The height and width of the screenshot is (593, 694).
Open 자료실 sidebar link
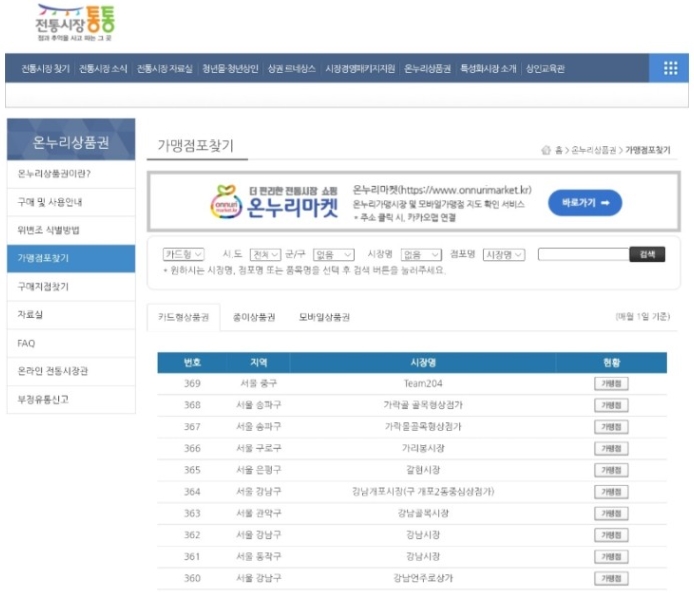pyautogui.click(x=71, y=315)
